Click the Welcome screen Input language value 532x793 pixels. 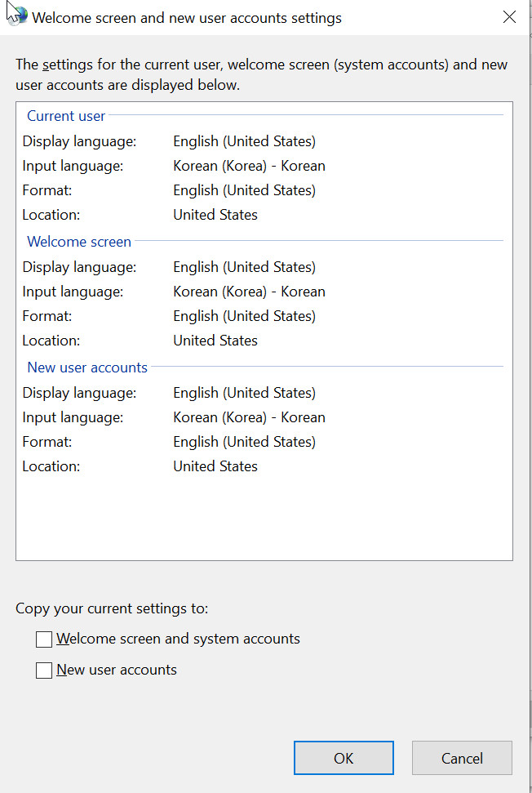pyautogui.click(x=249, y=292)
